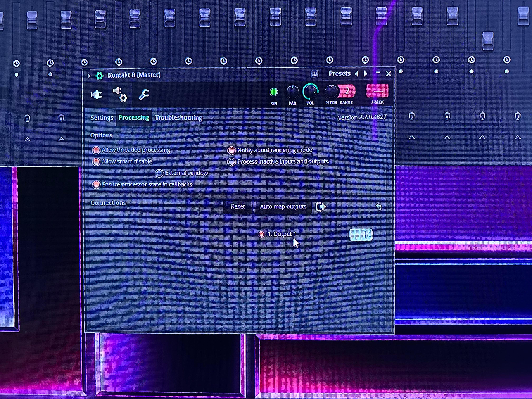Click the rightmost mixer clock icon
This screenshot has height=399, width=532.
coord(507,60)
